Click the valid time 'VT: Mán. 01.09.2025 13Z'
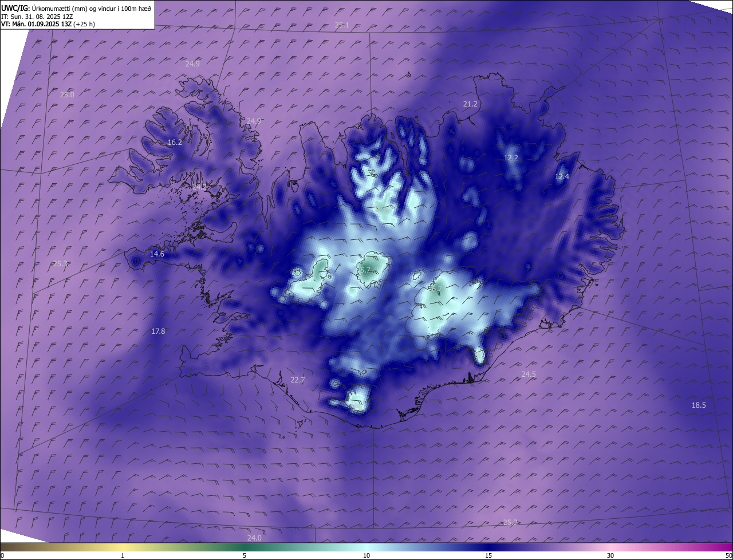Screen dimensions: 733x560 click(36, 25)
